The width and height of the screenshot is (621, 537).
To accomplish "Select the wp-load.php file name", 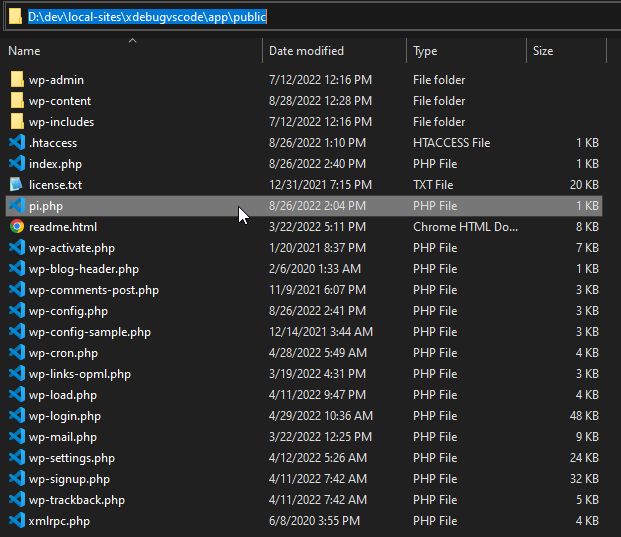I will [63, 395].
